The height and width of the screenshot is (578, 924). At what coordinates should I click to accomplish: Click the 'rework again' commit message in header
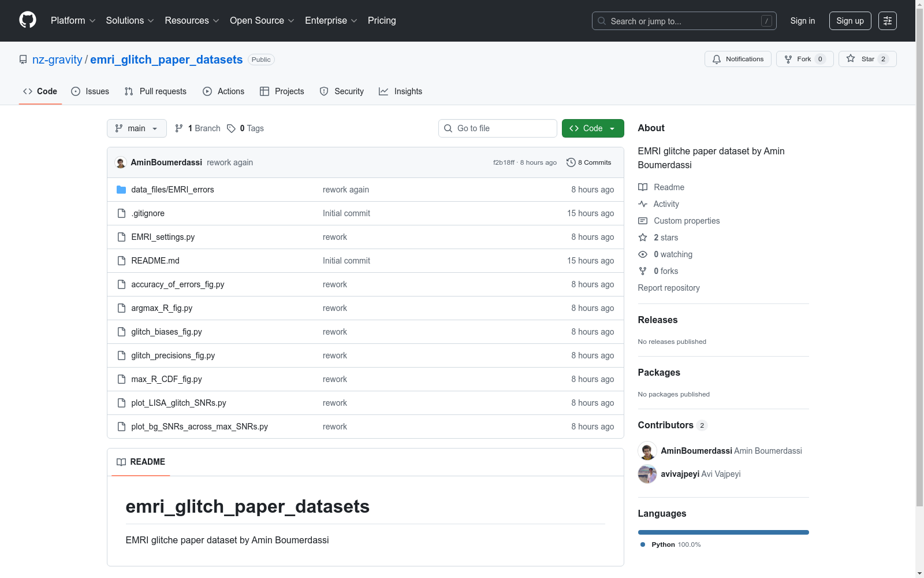(x=230, y=162)
